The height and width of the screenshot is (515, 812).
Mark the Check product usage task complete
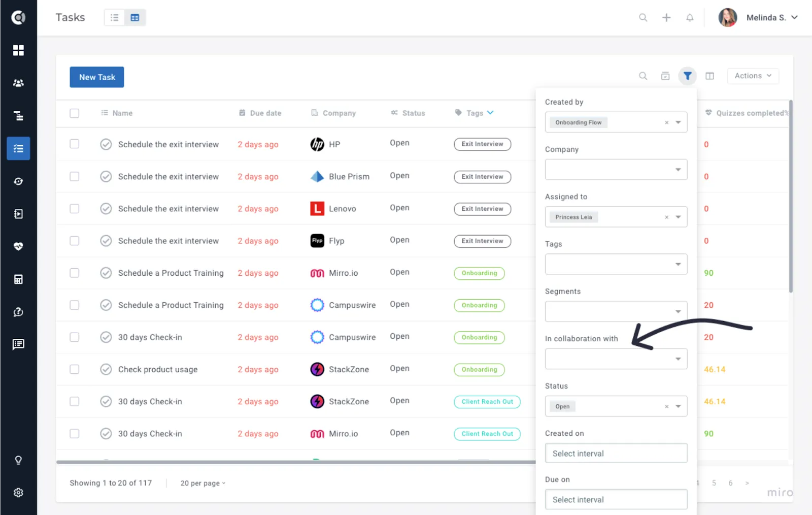106,369
